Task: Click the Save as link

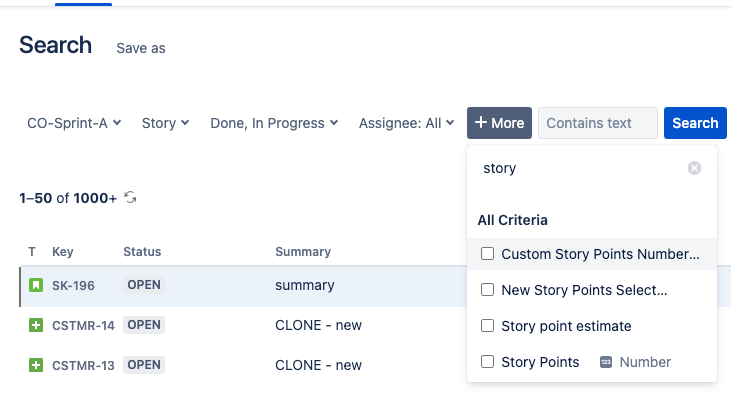Action: (x=141, y=48)
